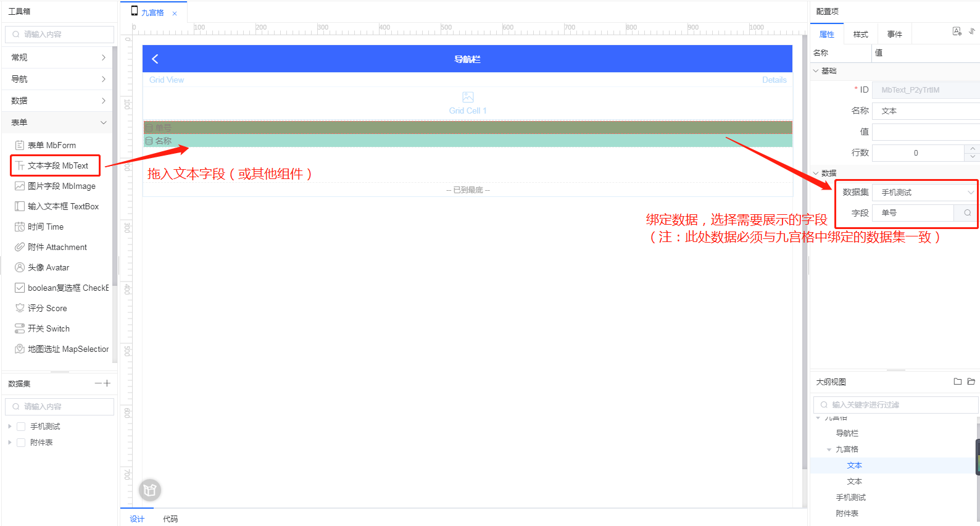The height and width of the screenshot is (526, 980).
Task: Select the MbText text field component
Action: 57,165
